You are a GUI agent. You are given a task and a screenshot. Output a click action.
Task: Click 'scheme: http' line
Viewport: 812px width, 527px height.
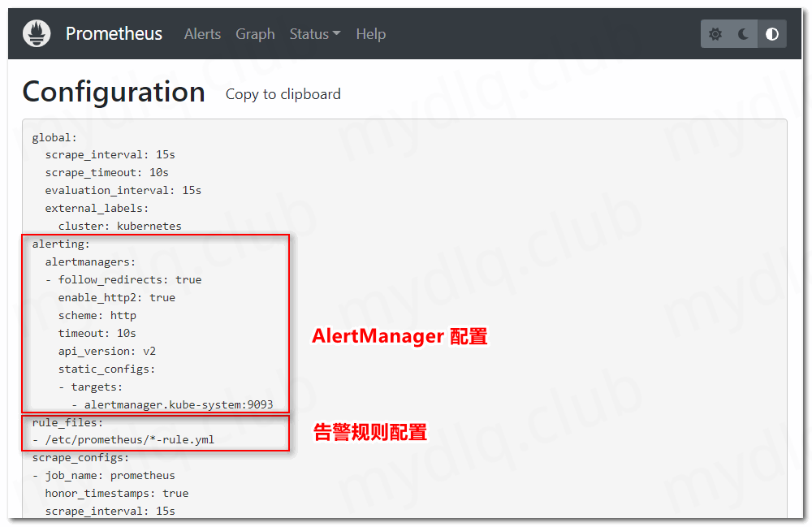coord(97,315)
